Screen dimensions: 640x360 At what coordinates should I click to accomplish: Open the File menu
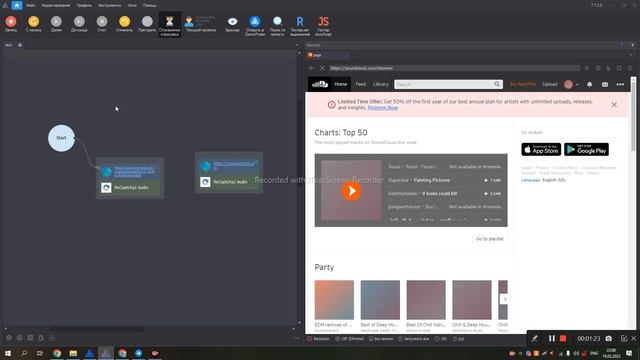click(31, 5)
